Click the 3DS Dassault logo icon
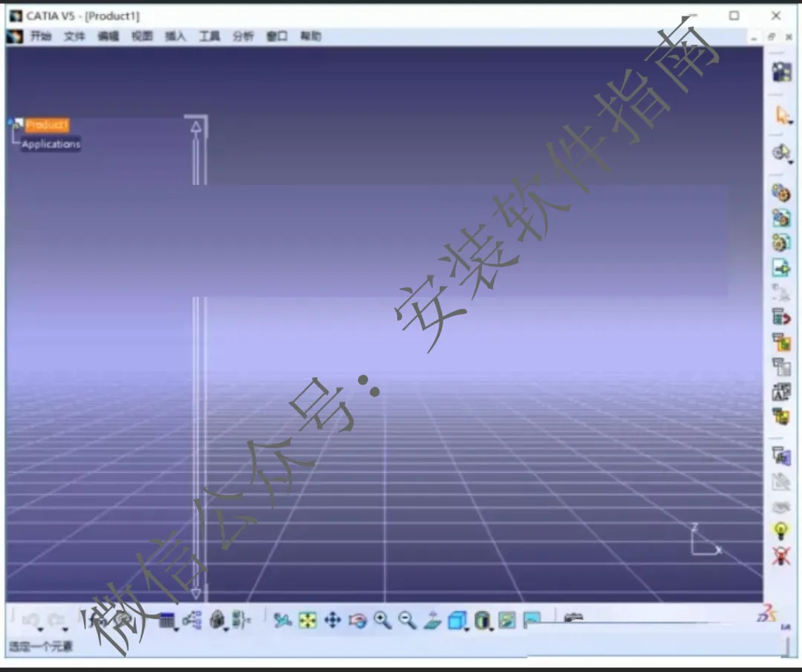The image size is (802, 672). tap(766, 613)
